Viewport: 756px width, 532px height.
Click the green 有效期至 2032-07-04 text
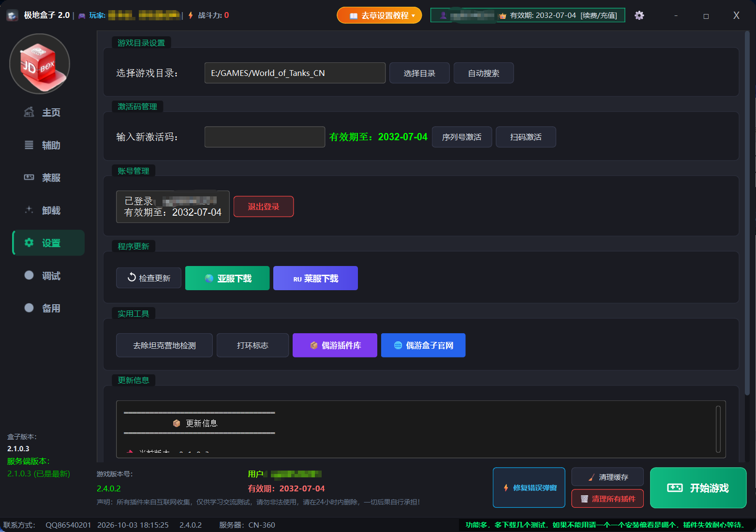tap(378, 137)
